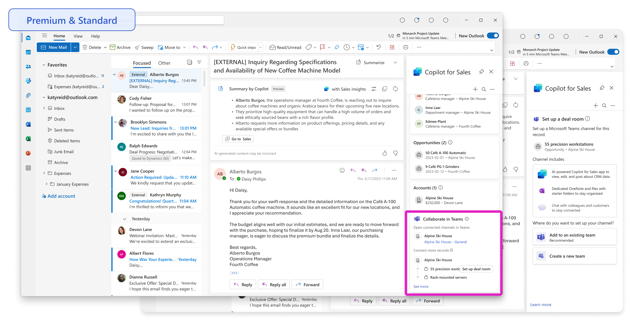Click the Word app icon in sidebar
The height and width of the screenshot is (325, 644).
click(x=28, y=124)
